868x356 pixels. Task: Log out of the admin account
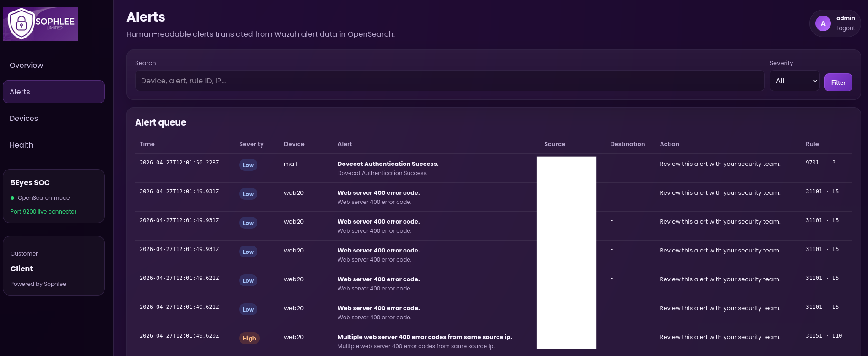click(x=846, y=28)
